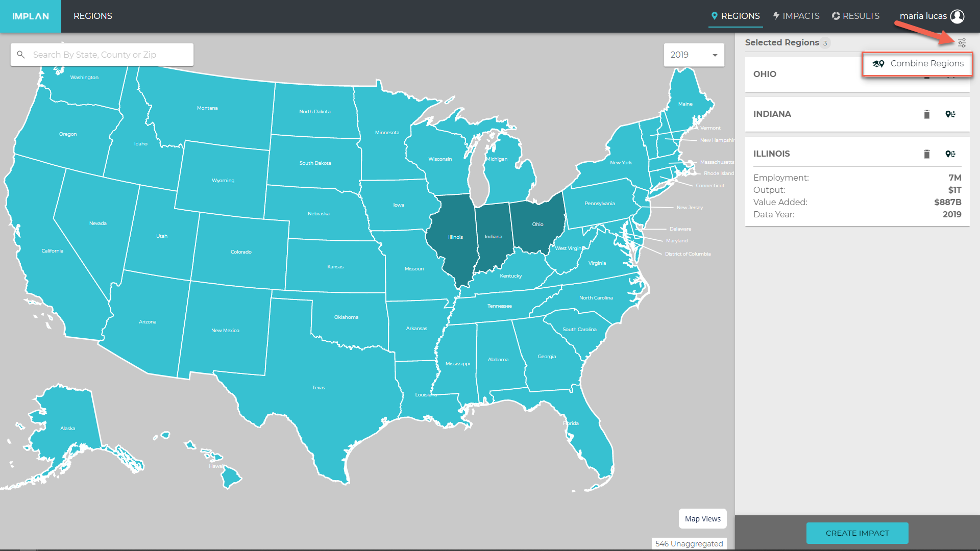Deselect Illinois on the map

[455, 237]
